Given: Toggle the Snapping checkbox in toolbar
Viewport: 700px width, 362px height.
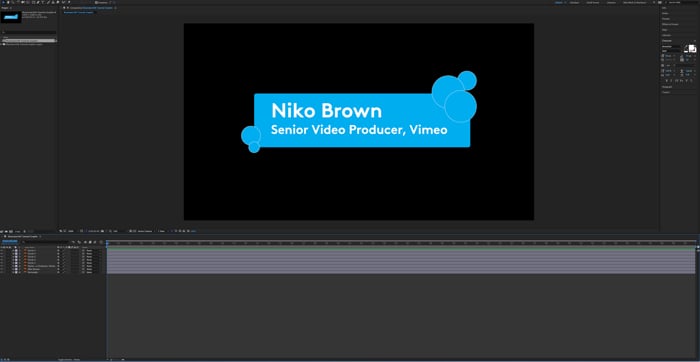Looking at the screenshot, I should [x=96, y=2].
